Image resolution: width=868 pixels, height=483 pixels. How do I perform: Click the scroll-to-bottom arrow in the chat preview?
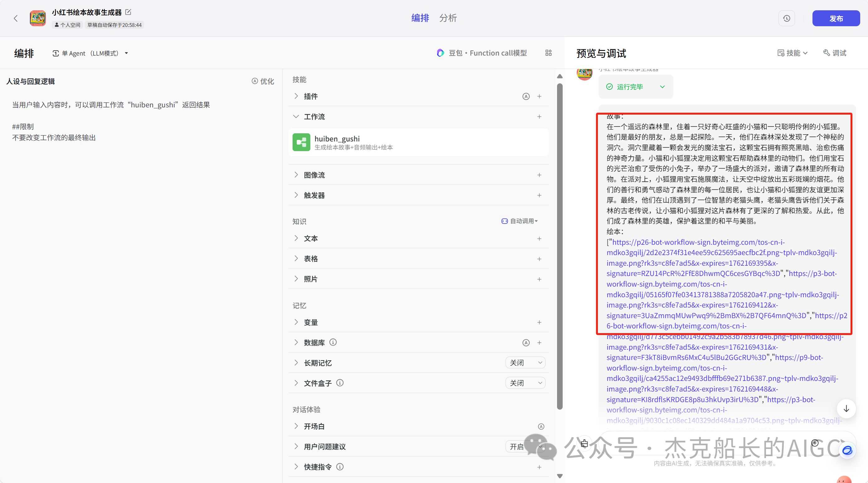pos(846,409)
